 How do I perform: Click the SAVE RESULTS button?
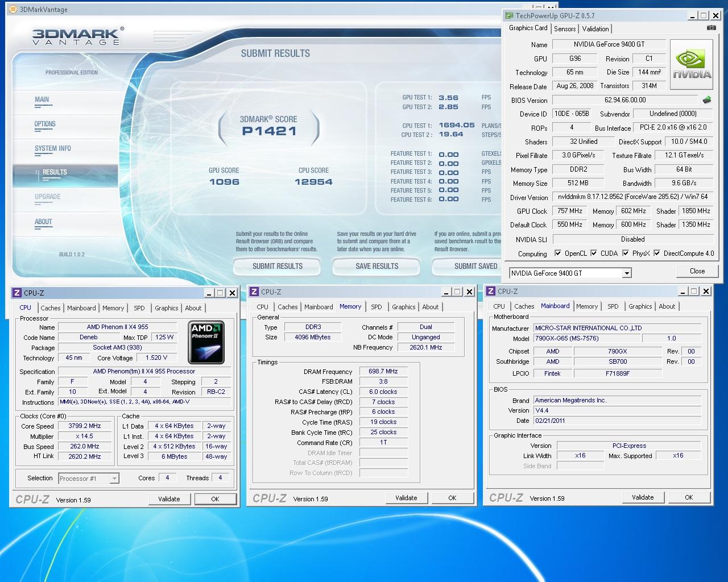click(377, 266)
